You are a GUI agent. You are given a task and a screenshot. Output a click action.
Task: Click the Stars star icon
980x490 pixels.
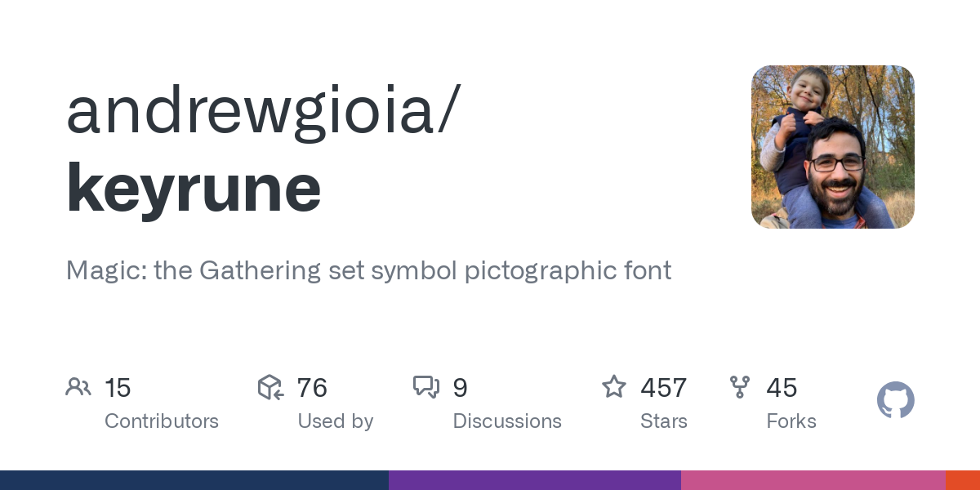pyautogui.click(x=613, y=387)
